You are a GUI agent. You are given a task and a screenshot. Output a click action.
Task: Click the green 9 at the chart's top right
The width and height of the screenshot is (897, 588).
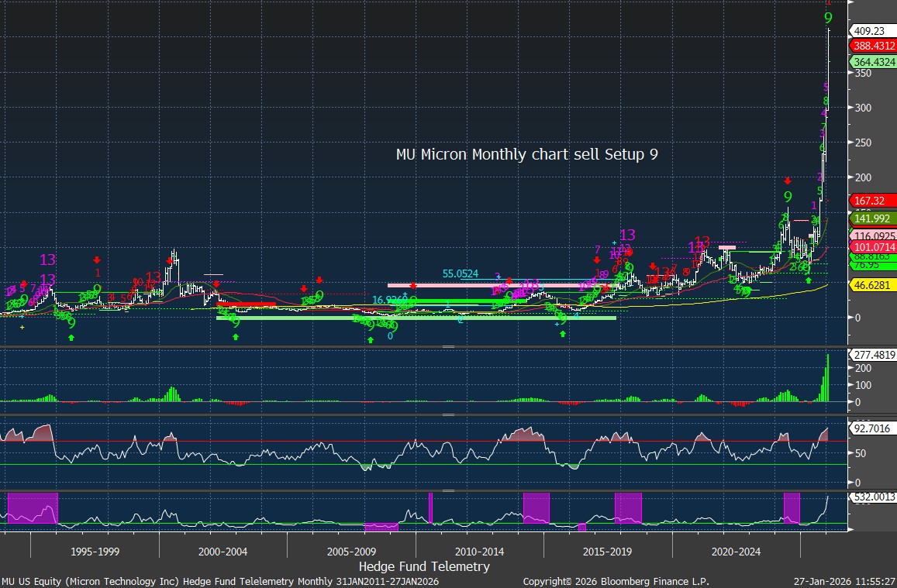pyautogui.click(x=828, y=18)
